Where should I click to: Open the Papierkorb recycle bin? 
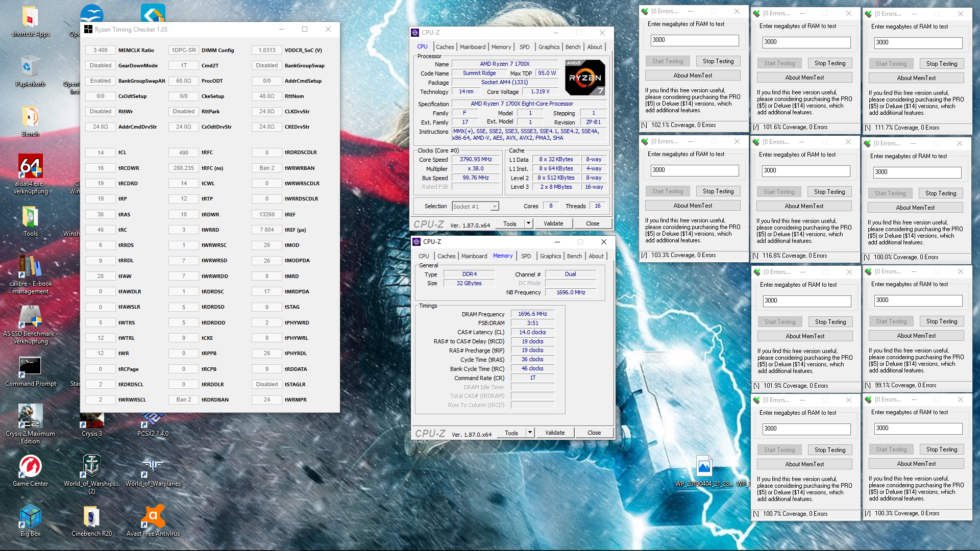31,67
